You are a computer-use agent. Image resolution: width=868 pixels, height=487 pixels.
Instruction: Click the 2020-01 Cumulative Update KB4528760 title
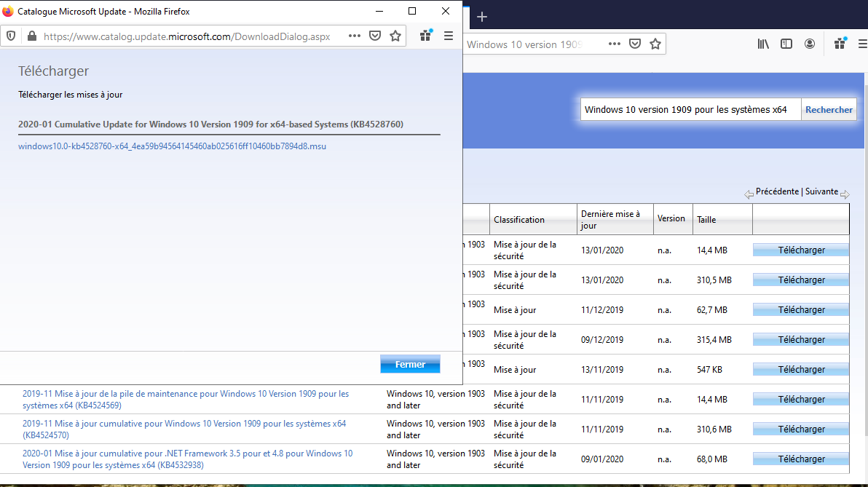pyautogui.click(x=210, y=124)
